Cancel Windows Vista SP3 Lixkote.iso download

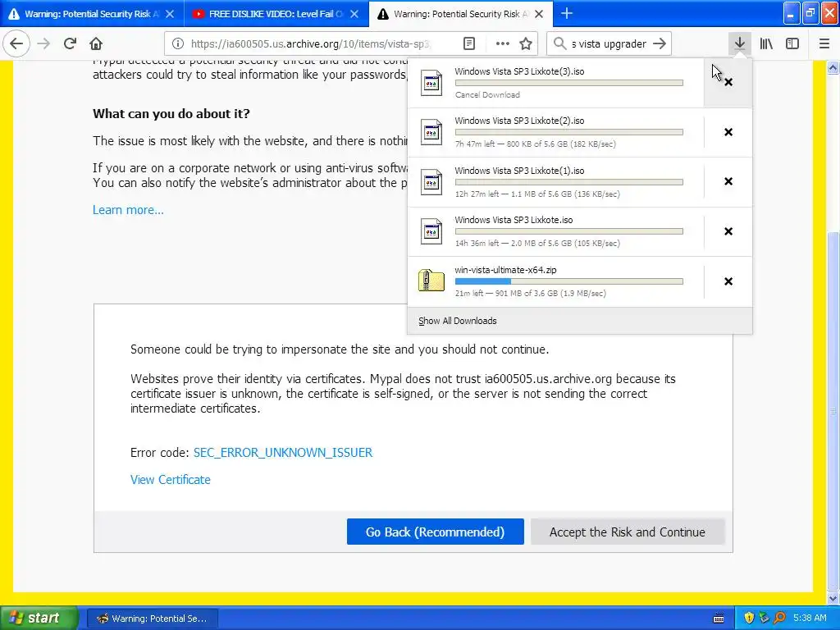coord(728,231)
